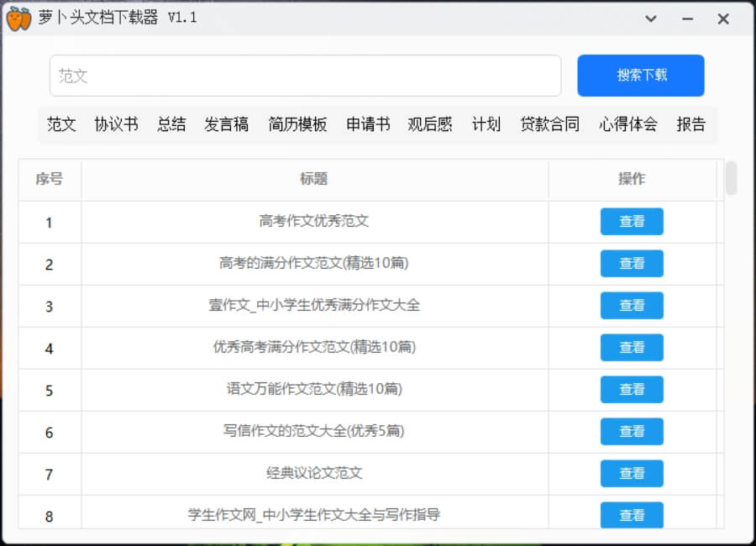Click the results table vertical scrollbar thumb
Viewport: 756px width, 546px height.
[732, 178]
